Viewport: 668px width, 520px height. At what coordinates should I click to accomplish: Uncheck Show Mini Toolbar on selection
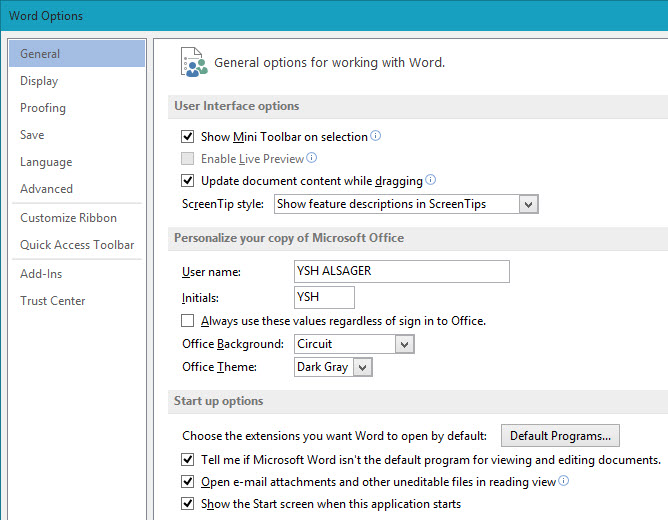187,136
